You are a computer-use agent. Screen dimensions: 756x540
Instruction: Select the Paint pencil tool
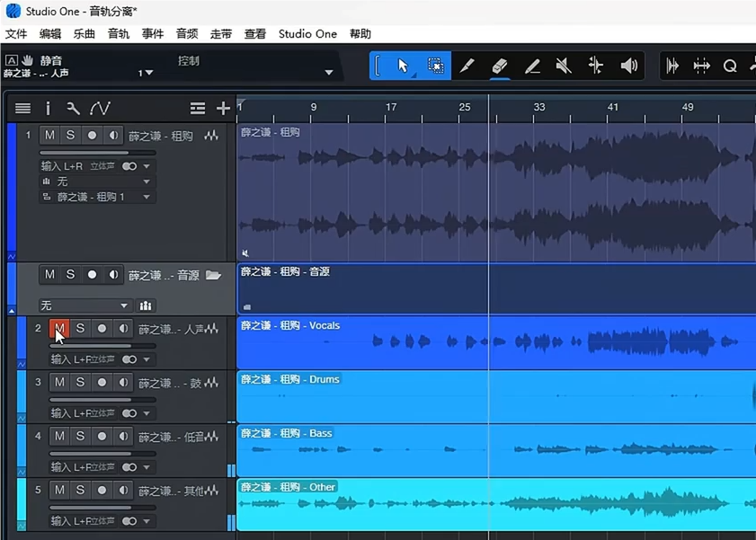[x=532, y=66]
